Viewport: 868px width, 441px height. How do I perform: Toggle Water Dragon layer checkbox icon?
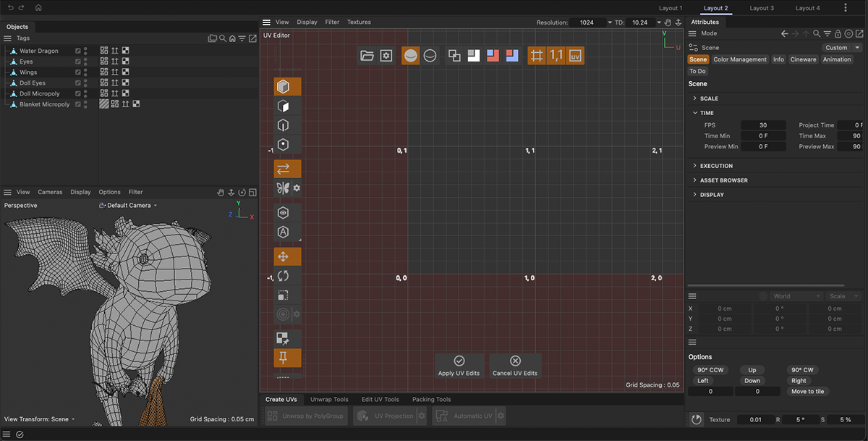[x=78, y=51]
